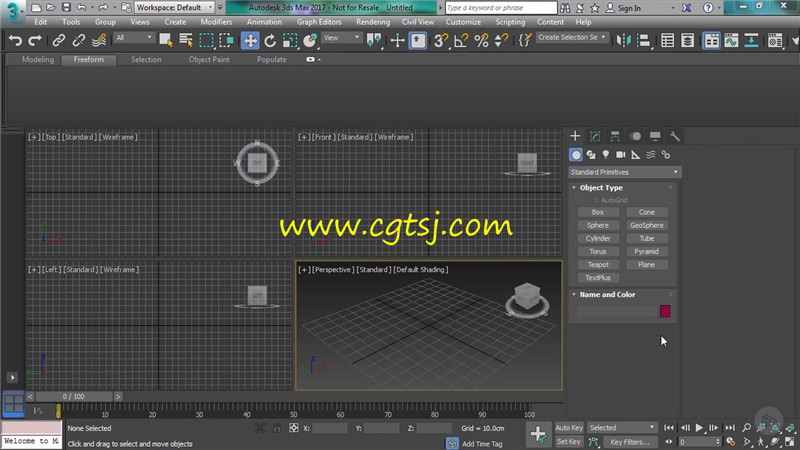Activate the Select and Move tool
This screenshot has width=800, height=450.
pos(250,40)
